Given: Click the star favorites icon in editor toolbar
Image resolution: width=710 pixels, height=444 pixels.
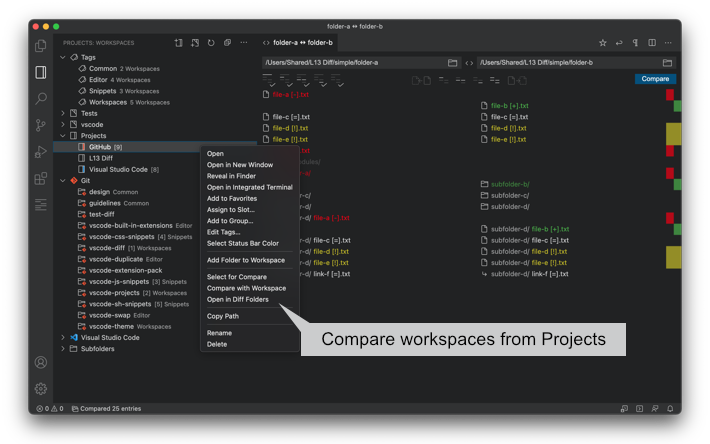Looking at the screenshot, I should (603, 43).
